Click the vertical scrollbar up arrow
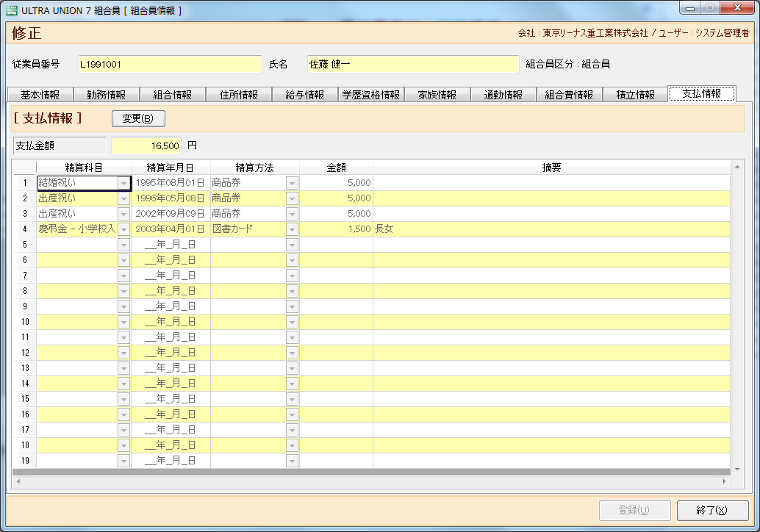760x532 pixels. [x=737, y=167]
